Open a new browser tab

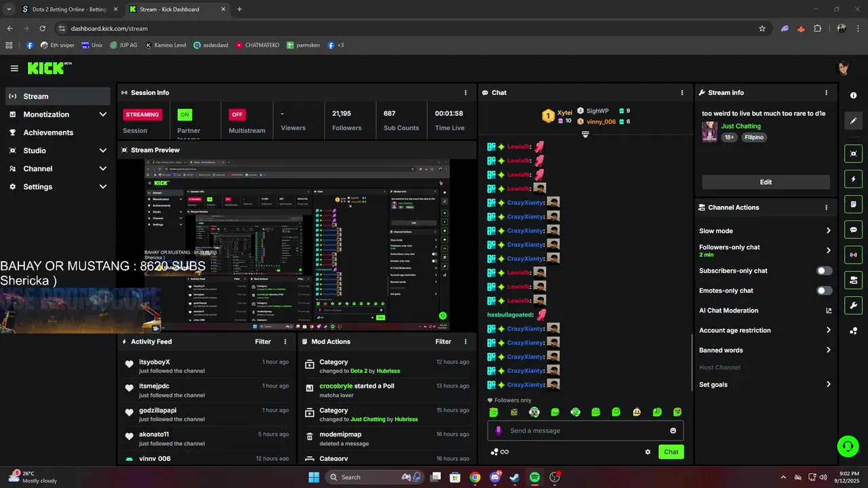pyautogui.click(x=239, y=9)
